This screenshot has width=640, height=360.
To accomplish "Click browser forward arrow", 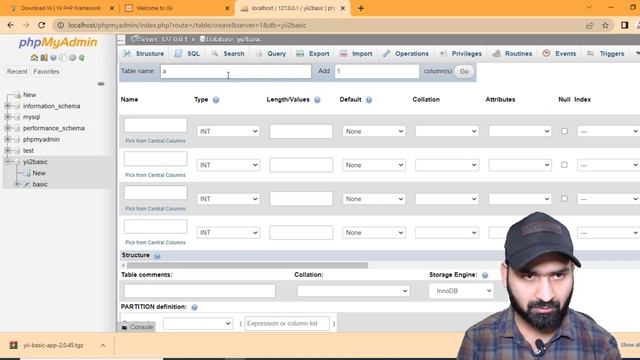I will click(26, 25).
